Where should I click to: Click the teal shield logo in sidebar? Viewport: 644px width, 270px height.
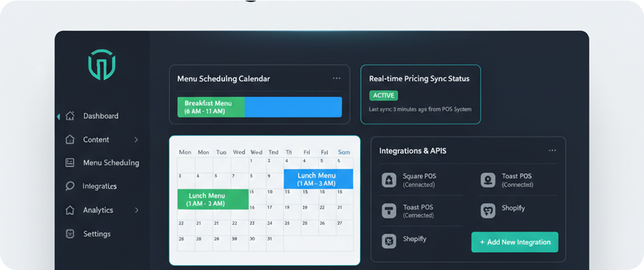(x=102, y=64)
